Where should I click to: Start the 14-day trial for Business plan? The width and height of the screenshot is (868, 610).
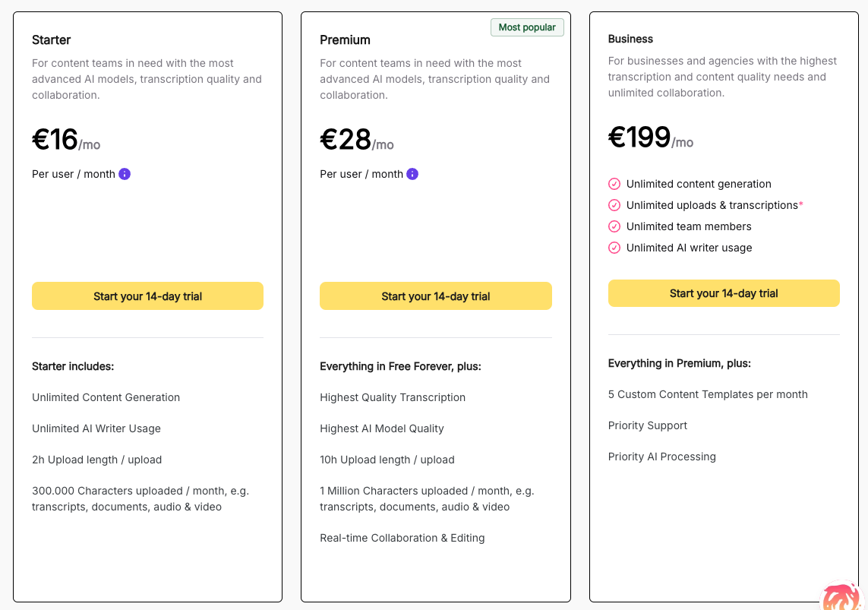click(724, 293)
